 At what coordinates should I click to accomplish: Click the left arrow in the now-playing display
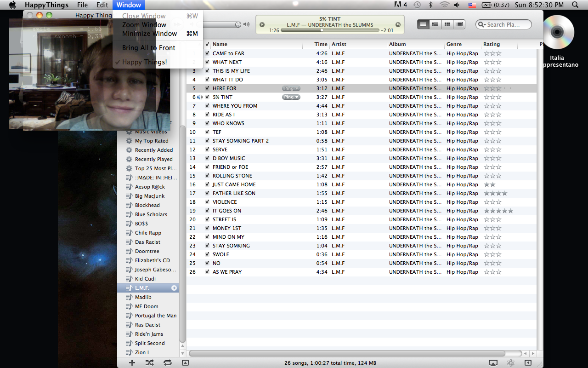(x=262, y=24)
